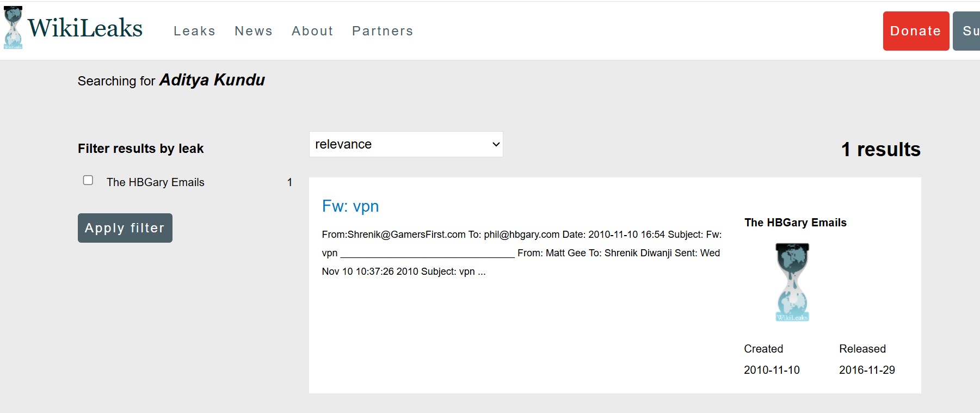The height and width of the screenshot is (413, 980).
Task: Click the Created date 2010-11-10
Action: (x=772, y=370)
